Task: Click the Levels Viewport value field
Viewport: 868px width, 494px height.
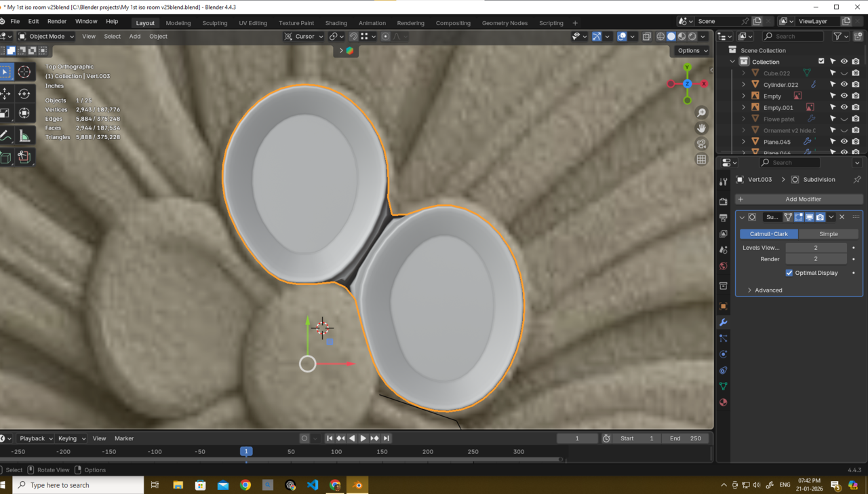Action: click(x=816, y=248)
